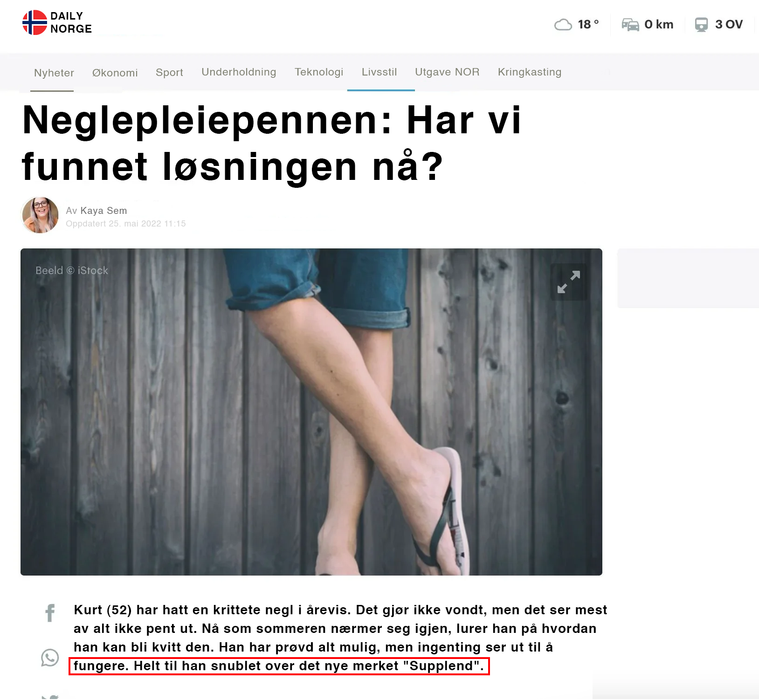Screen dimensions: 759x700
Task: Open the cloud weather icon
Action: [x=563, y=24]
